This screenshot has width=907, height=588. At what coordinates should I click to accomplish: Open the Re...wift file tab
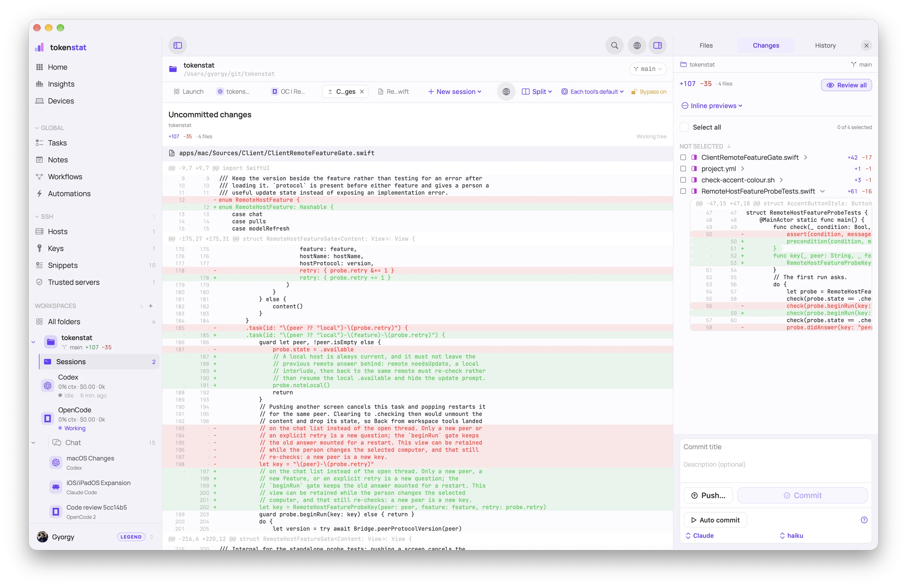coord(394,91)
